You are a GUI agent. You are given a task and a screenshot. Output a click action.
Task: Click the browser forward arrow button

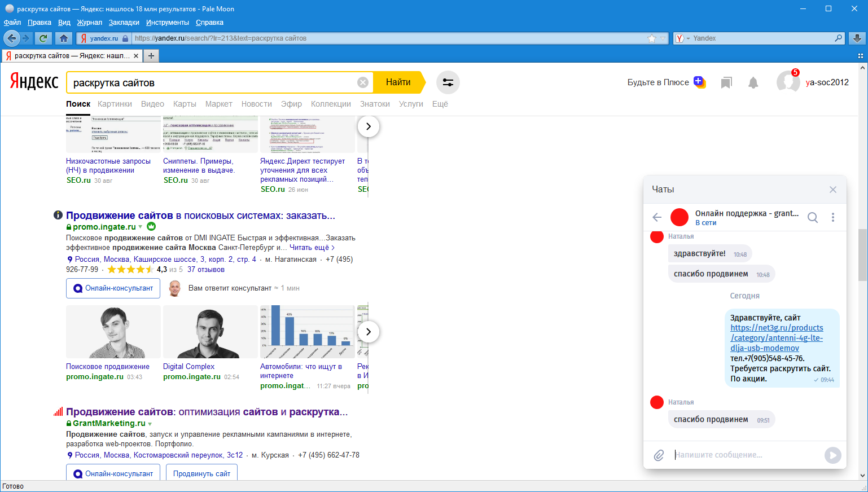25,38
